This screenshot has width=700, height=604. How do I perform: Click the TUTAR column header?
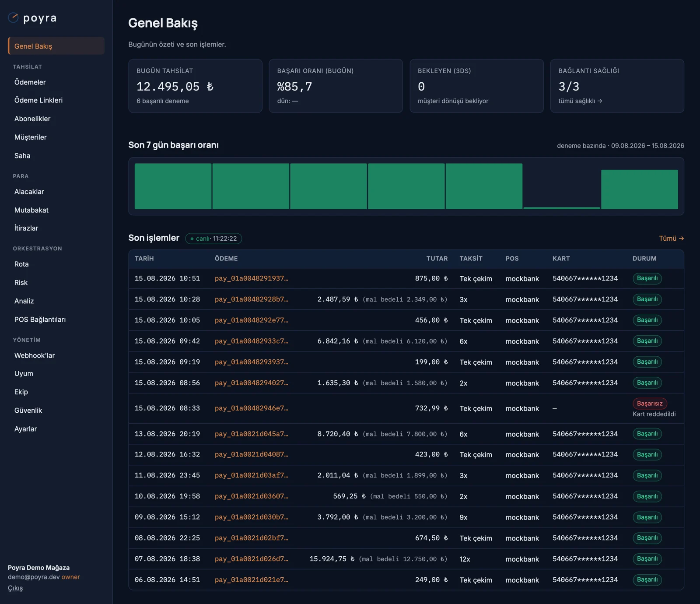tap(437, 259)
